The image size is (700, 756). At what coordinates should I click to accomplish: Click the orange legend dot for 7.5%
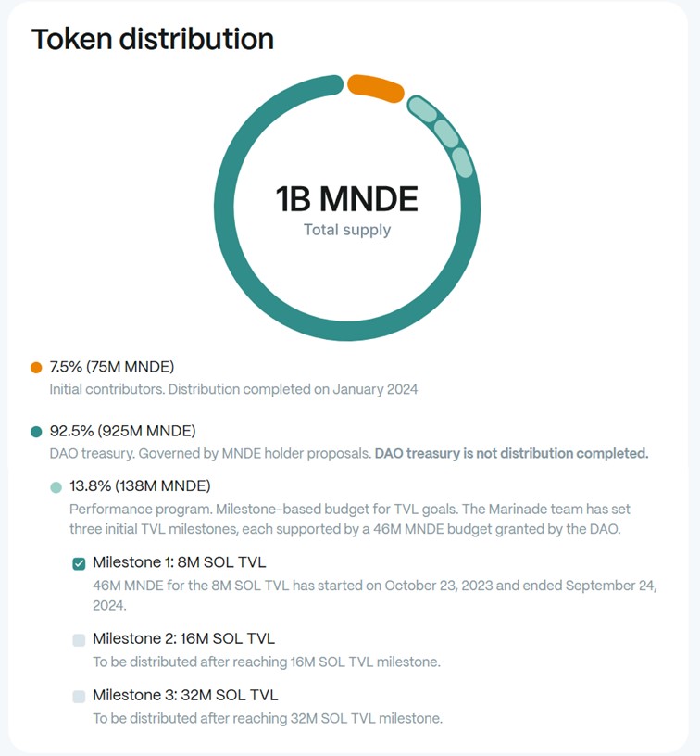tap(37, 367)
